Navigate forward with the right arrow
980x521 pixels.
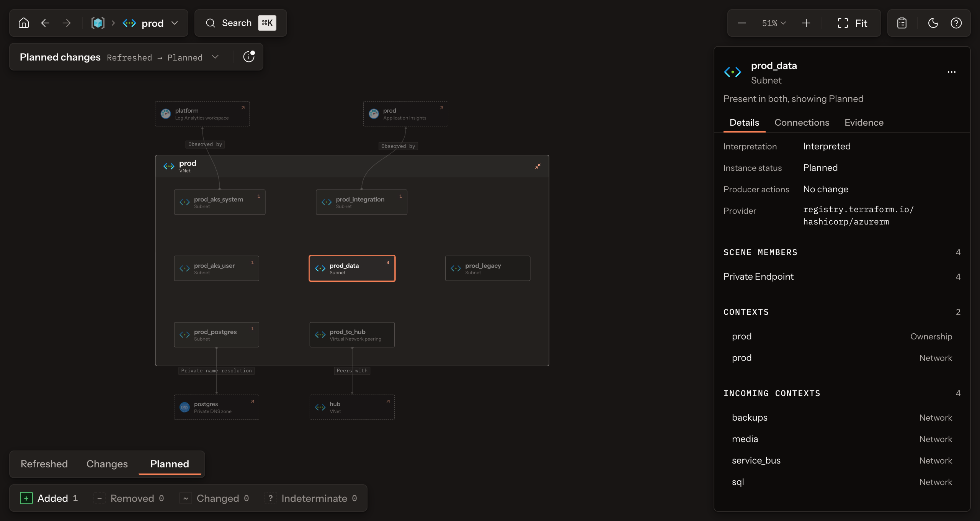(67, 23)
